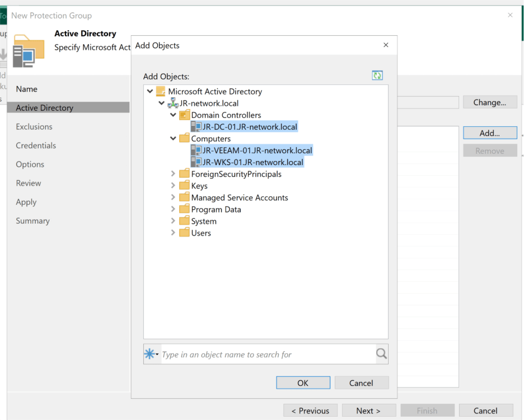524x420 pixels.
Task: Click the Program Data folder icon
Action: click(184, 209)
